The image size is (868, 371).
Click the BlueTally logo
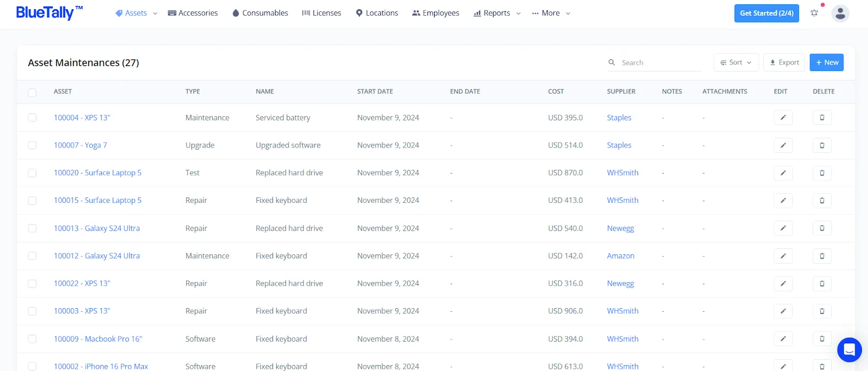click(49, 12)
